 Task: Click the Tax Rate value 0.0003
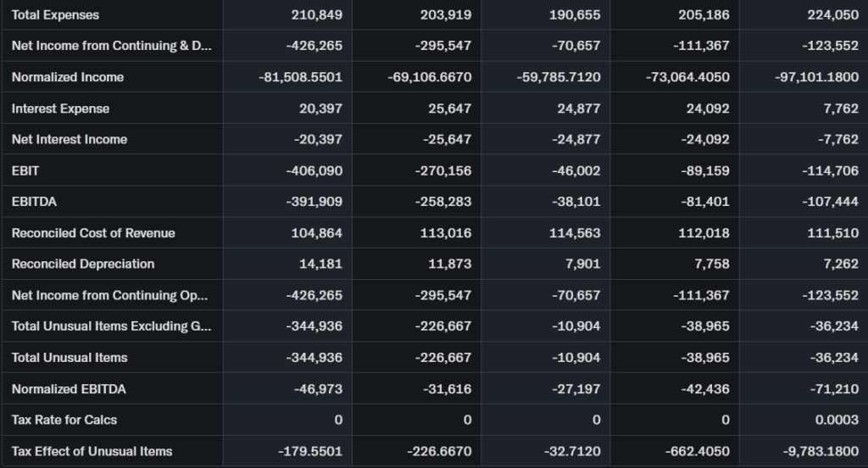click(x=836, y=420)
